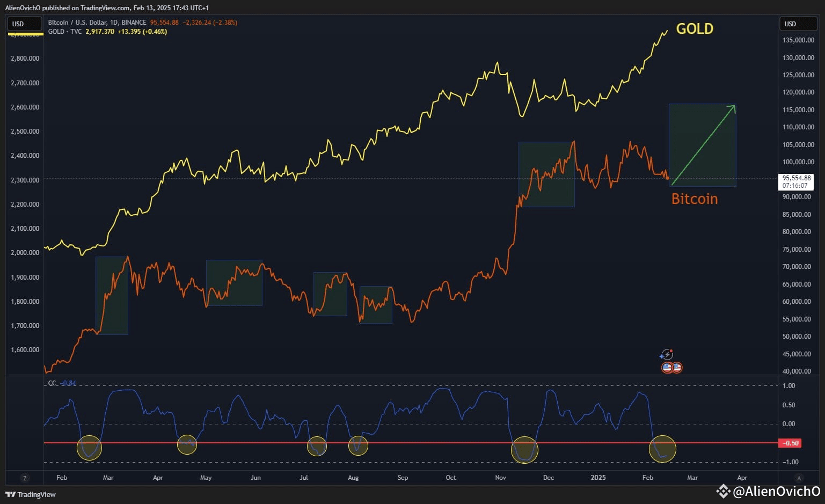This screenshot has height=504, width=825.
Task: Click the orange Bitcoin text annotation
Action: point(695,199)
